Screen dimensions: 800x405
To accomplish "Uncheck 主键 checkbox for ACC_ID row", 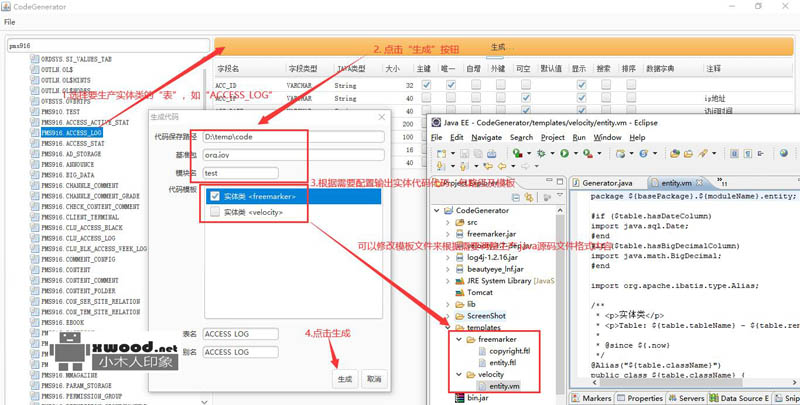I will (426, 85).
